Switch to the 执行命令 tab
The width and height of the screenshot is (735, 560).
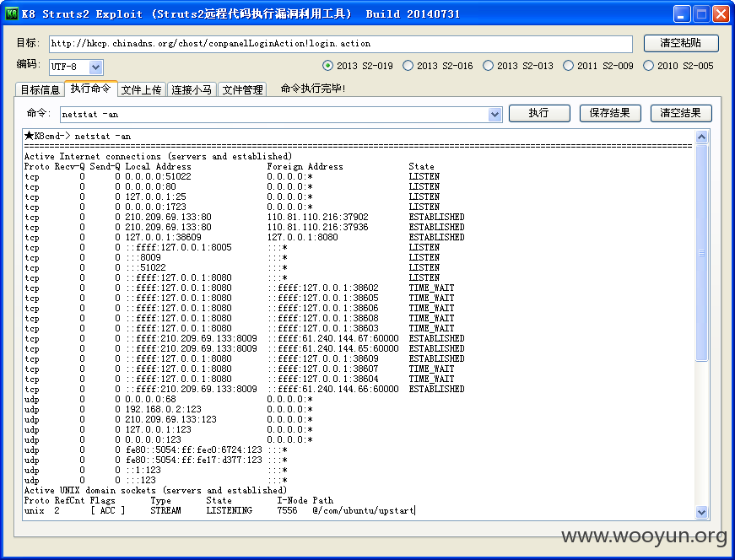point(90,88)
